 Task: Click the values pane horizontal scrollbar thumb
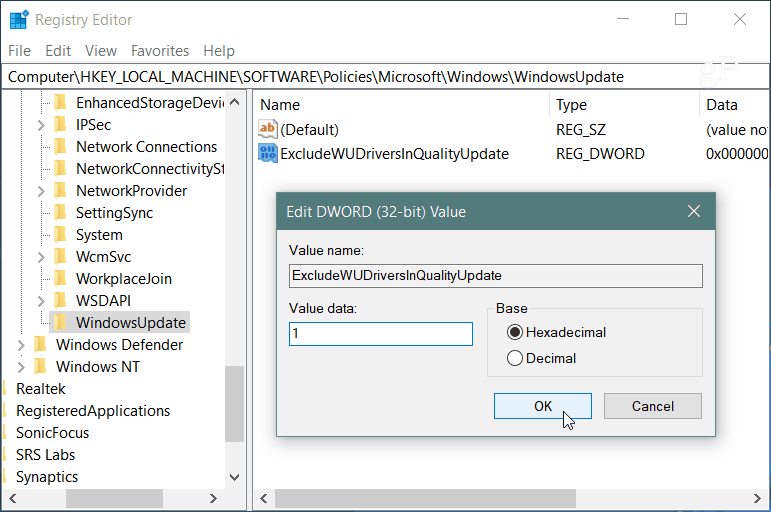(425, 499)
